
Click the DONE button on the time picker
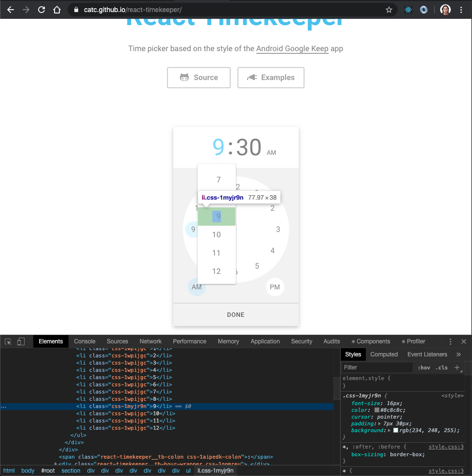click(x=236, y=314)
